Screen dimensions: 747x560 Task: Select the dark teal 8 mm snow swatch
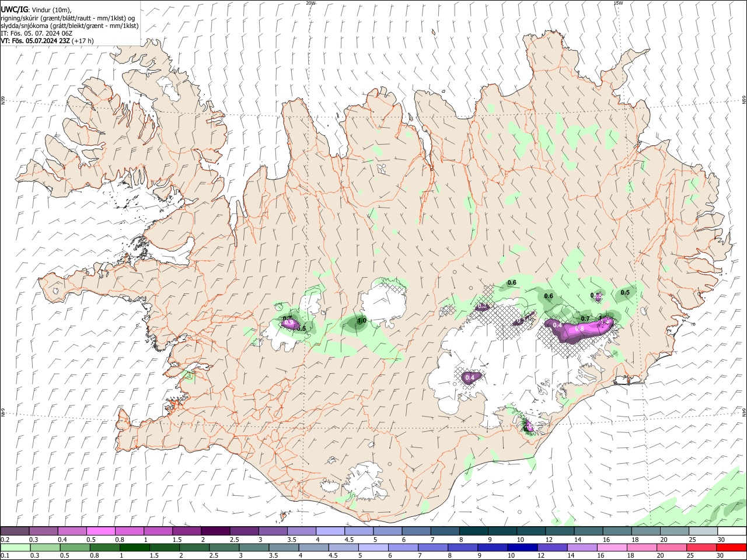tap(473, 531)
